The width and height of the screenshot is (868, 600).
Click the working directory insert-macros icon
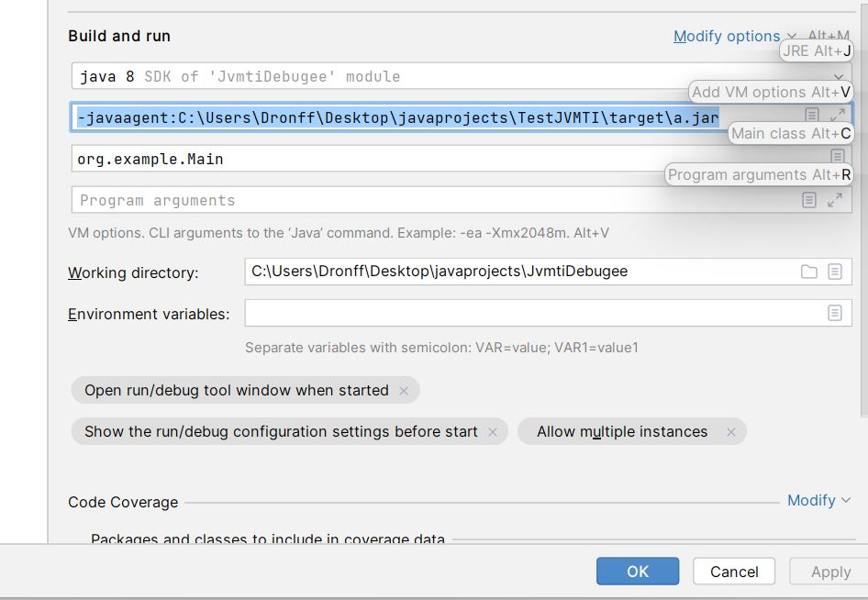point(835,272)
